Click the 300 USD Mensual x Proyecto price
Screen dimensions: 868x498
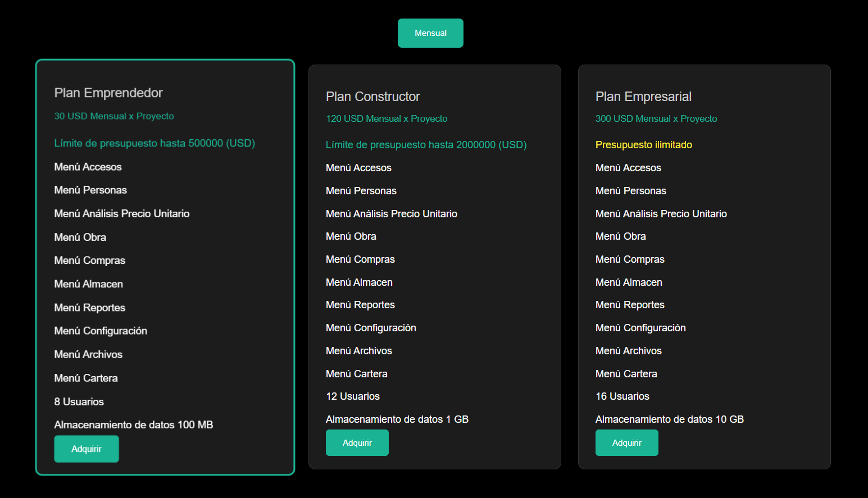pos(656,118)
